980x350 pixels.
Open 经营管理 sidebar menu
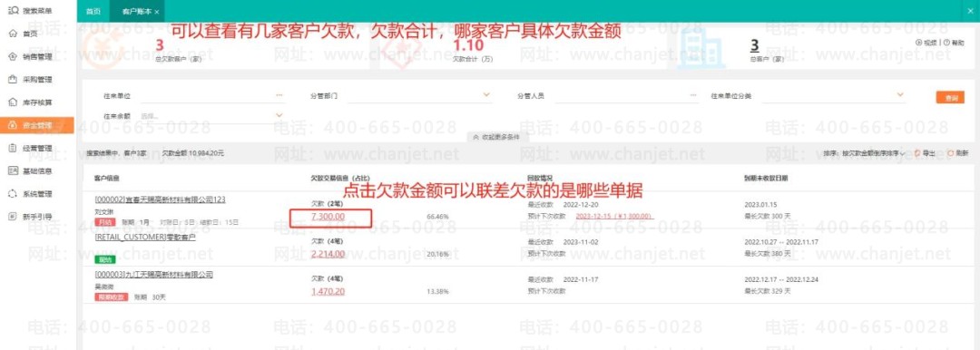pos(36,148)
